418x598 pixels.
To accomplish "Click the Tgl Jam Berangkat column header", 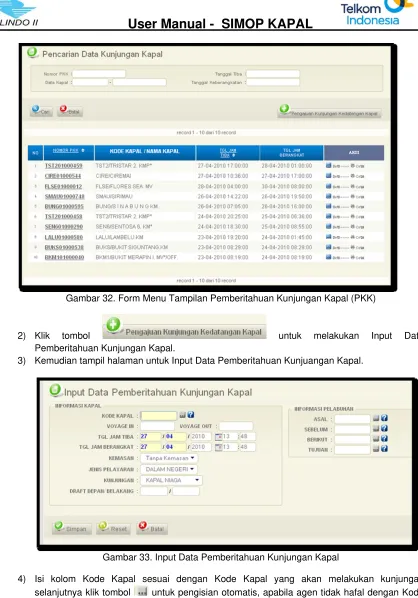I will (291, 153).
